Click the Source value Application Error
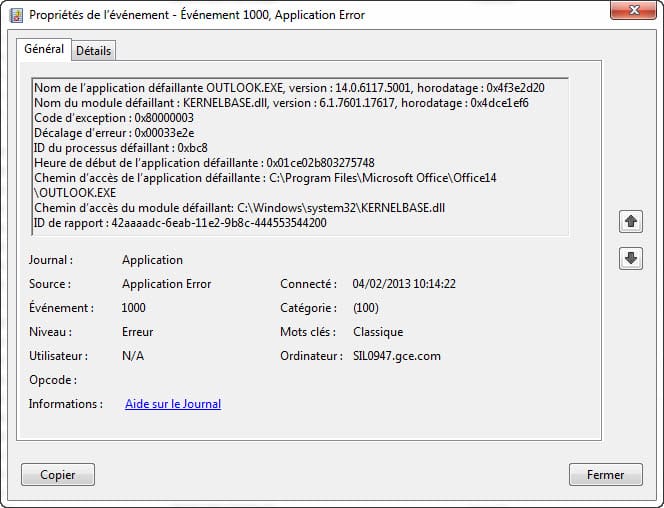Image resolution: width=664 pixels, height=508 pixels. 166,284
